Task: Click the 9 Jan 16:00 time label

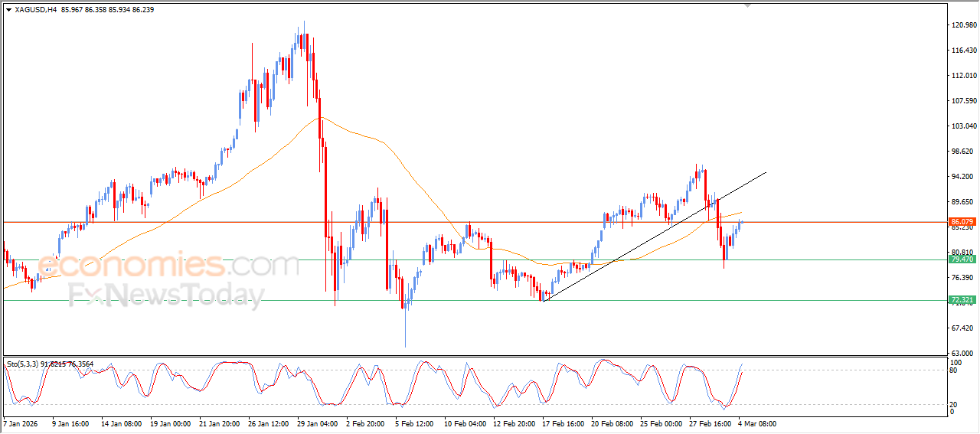Action: click(70, 423)
